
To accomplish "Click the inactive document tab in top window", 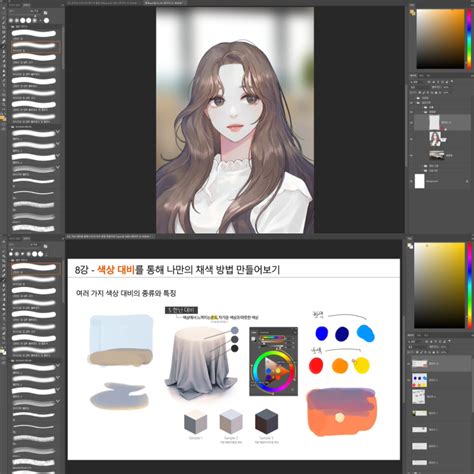I will coord(104,3).
